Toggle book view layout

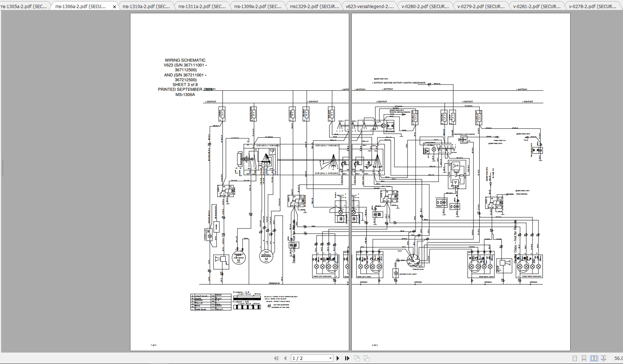pyautogui.click(x=604, y=358)
